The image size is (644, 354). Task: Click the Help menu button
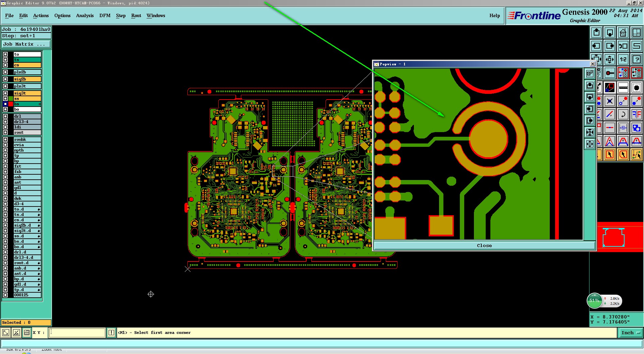click(495, 16)
